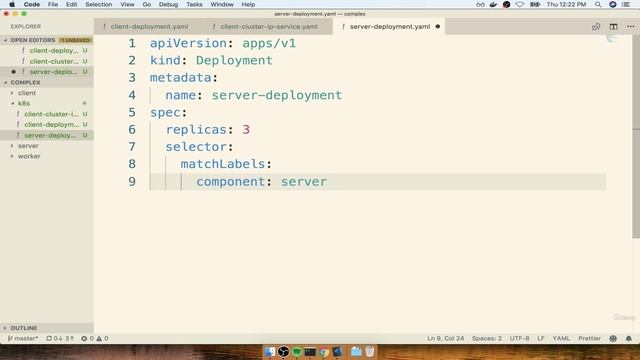Open the Window menu
Image resolution: width=640 pixels, height=360 pixels.
click(222, 4)
